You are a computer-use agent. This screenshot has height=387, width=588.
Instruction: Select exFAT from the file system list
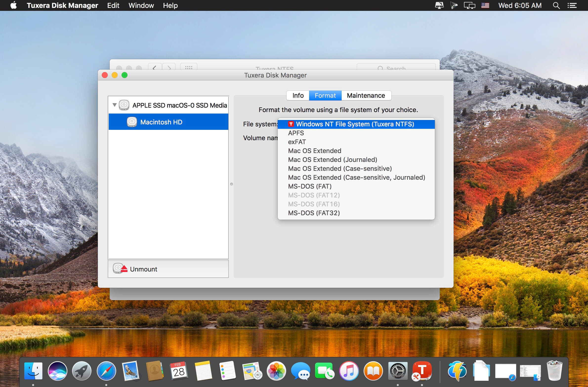[297, 142]
